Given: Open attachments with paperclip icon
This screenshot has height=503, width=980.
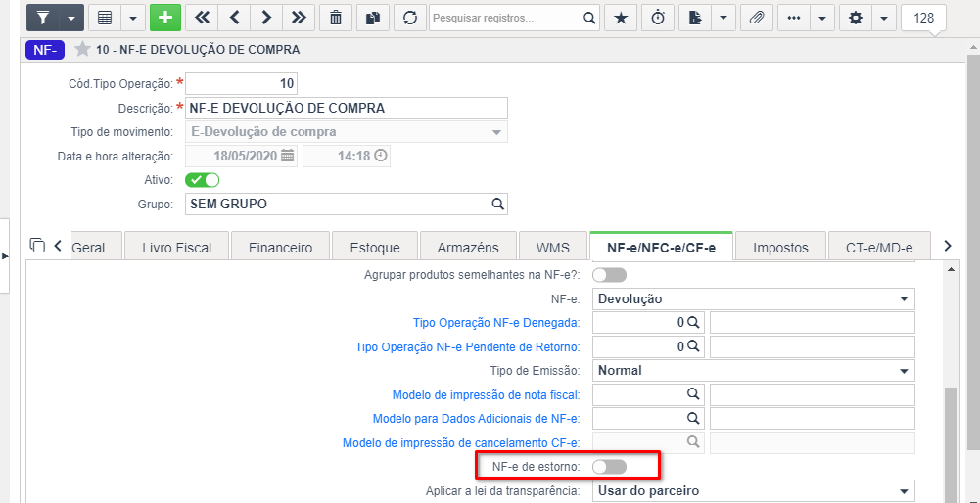Looking at the screenshot, I should (x=756, y=19).
